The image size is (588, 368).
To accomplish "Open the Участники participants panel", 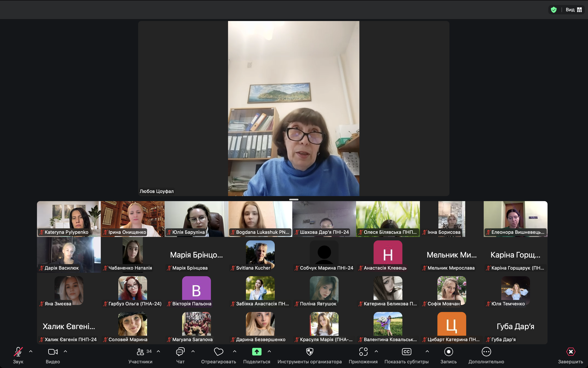I will (140, 352).
